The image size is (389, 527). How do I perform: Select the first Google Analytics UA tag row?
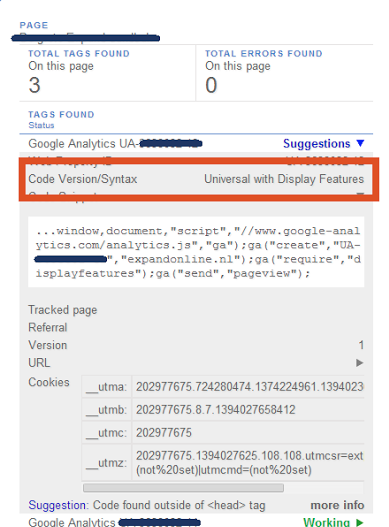coord(196,144)
